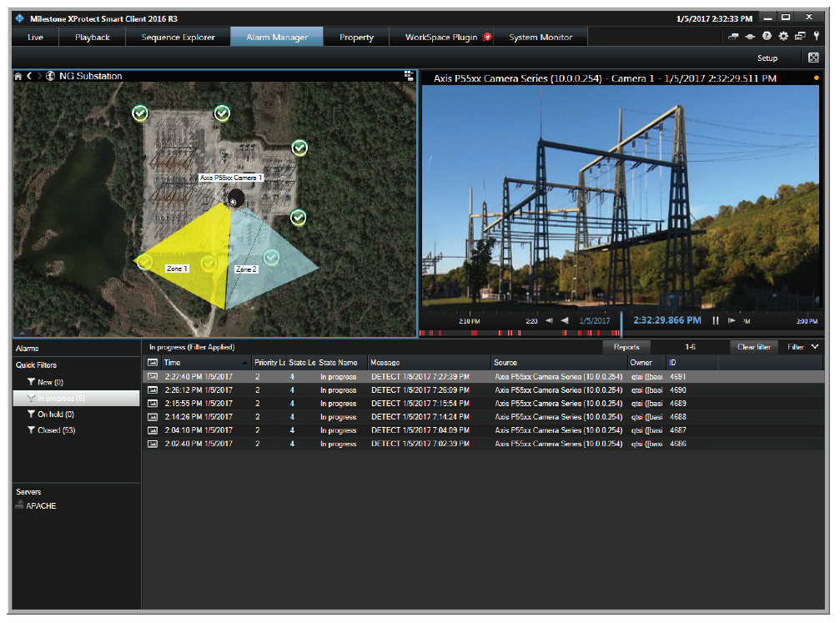Click the red recording bar under the timeline
Image resolution: width=840 pixels, height=623 pixels.
520,334
